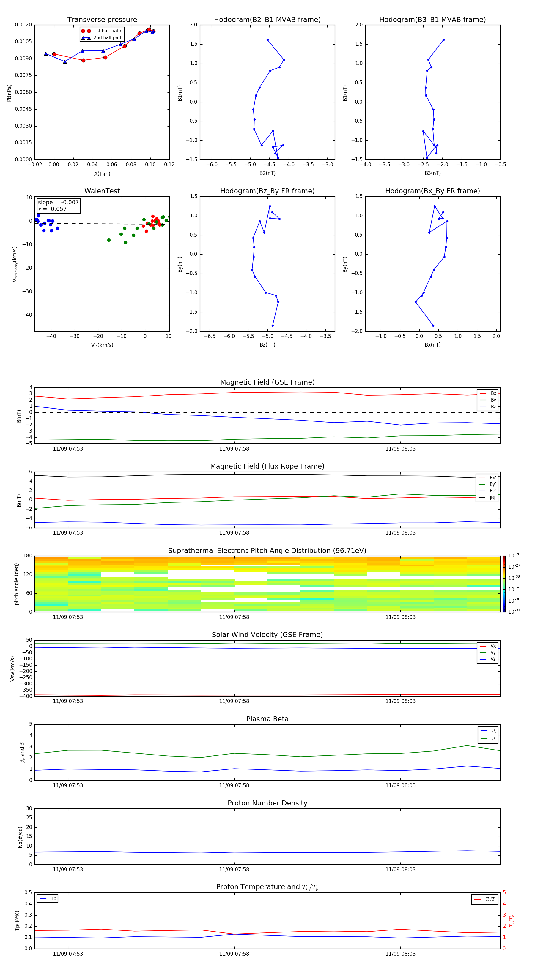Click the "Bx(nT)" x-axis label
The width and height of the screenshot is (535, 980).
(432, 345)
